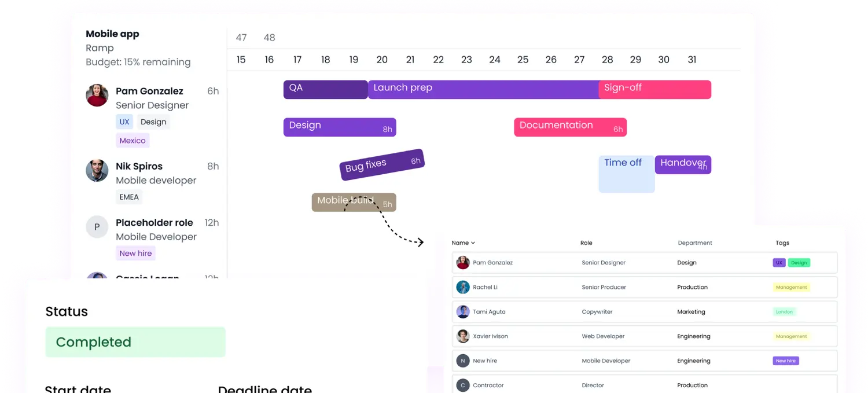Click the N initial icon for New hire
The height and width of the screenshot is (393, 868).
pyautogui.click(x=463, y=361)
